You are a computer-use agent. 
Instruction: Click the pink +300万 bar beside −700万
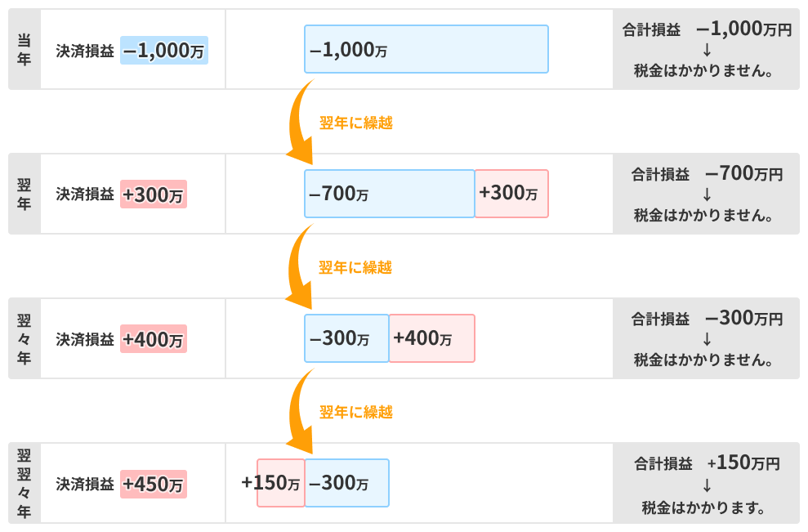click(511, 194)
